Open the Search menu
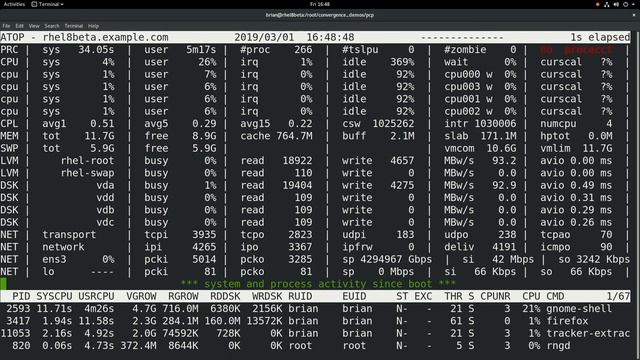Viewport: 640px width, 360px height. [x=52, y=26]
